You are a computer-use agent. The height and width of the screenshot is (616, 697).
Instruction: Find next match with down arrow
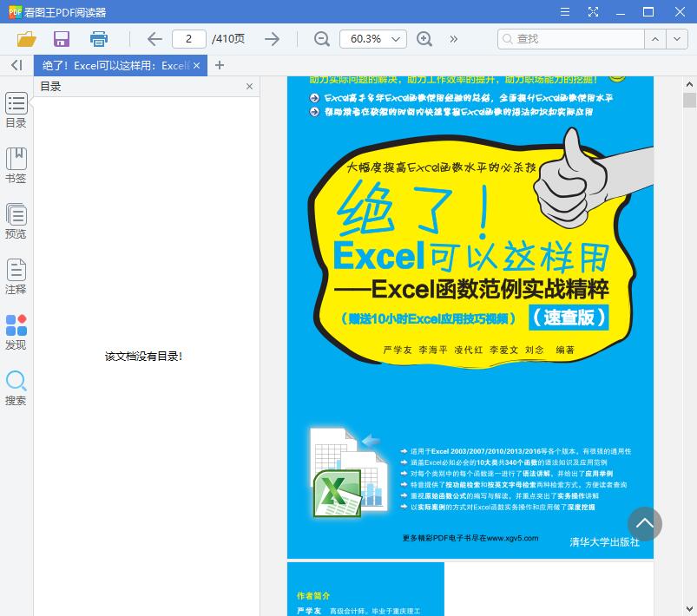[677, 39]
